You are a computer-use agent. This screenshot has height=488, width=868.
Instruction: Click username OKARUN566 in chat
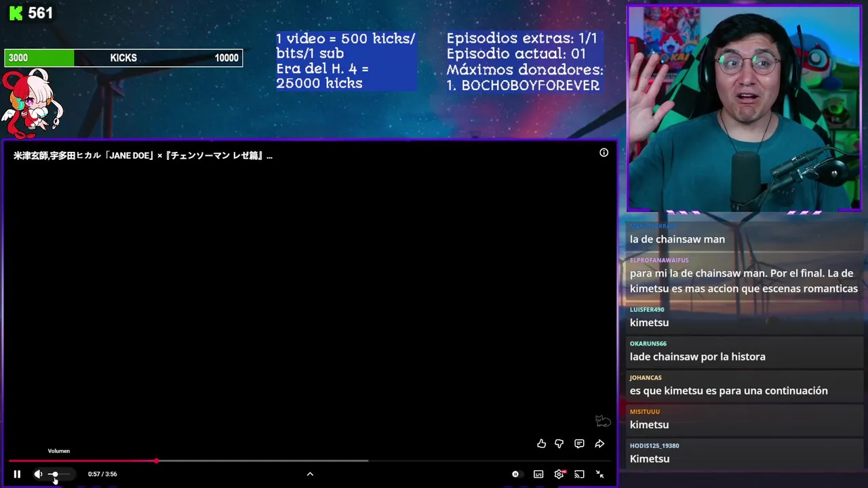coord(648,344)
